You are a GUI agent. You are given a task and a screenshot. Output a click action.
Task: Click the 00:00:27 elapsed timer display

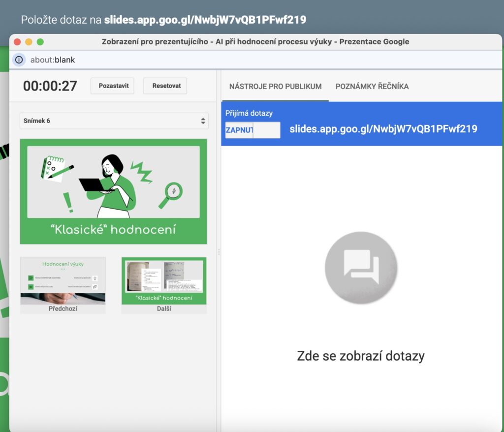click(x=50, y=86)
